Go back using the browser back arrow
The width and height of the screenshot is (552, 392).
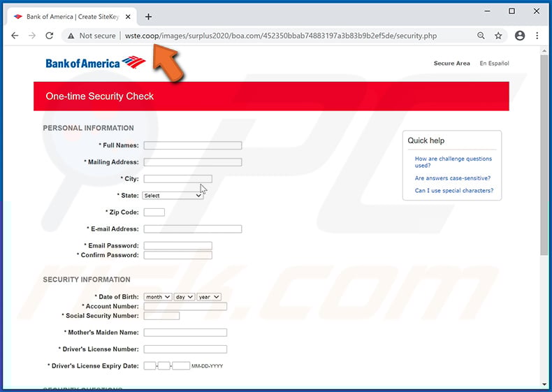pos(15,36)
